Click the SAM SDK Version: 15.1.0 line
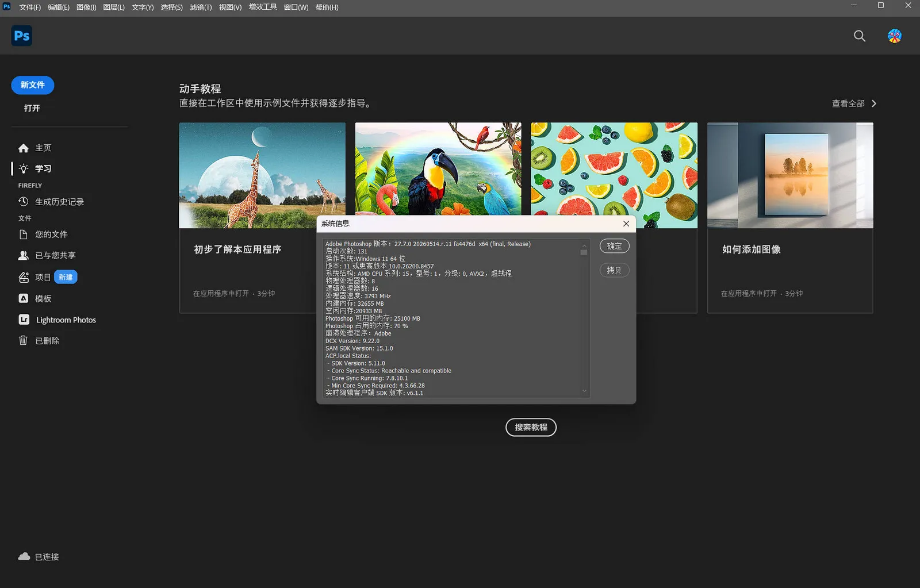The height and width of the screenshot is (588, 920). 359,348
